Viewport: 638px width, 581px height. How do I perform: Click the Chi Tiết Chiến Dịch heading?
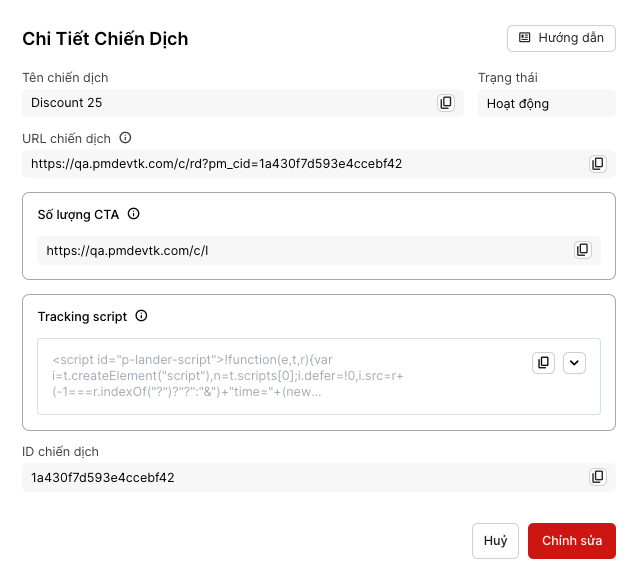point(105,39)
